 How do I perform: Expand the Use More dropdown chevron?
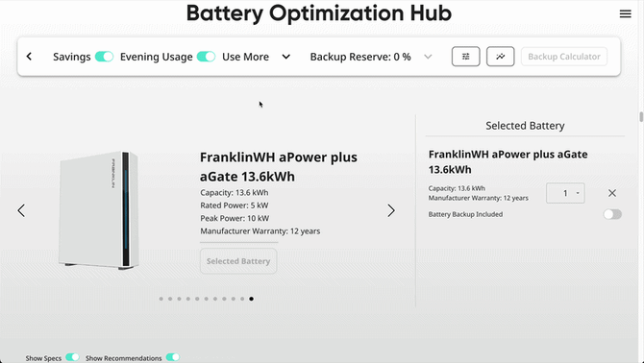tap(286, 57)
